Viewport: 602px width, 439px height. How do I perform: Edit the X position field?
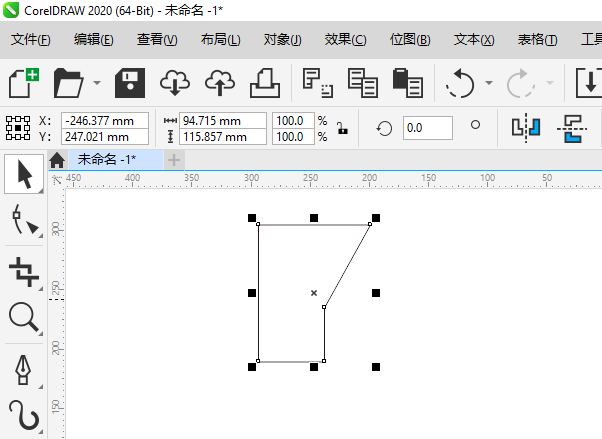click(x=105, y=121)
